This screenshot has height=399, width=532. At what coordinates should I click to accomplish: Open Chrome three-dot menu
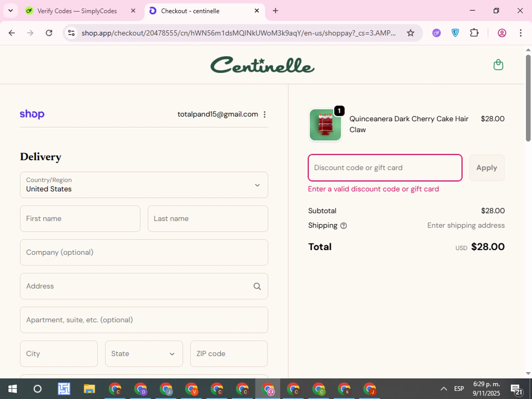(x=520, y=33)
